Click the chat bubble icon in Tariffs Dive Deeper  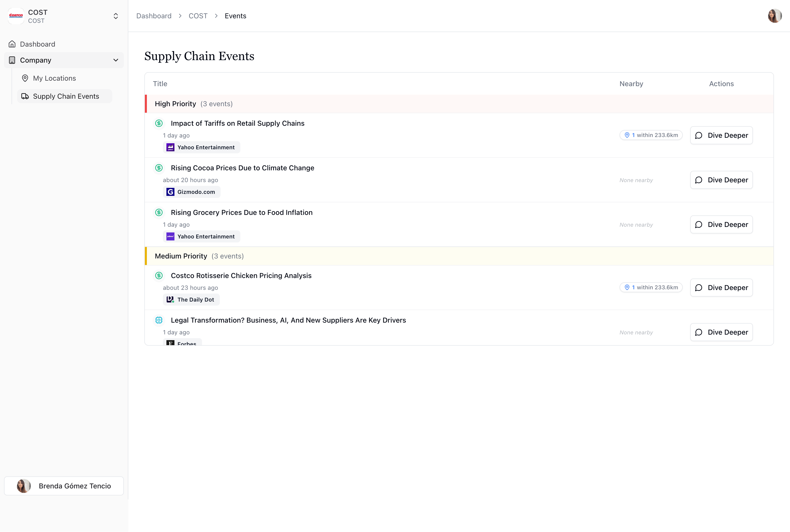click(x=699, y=135)
